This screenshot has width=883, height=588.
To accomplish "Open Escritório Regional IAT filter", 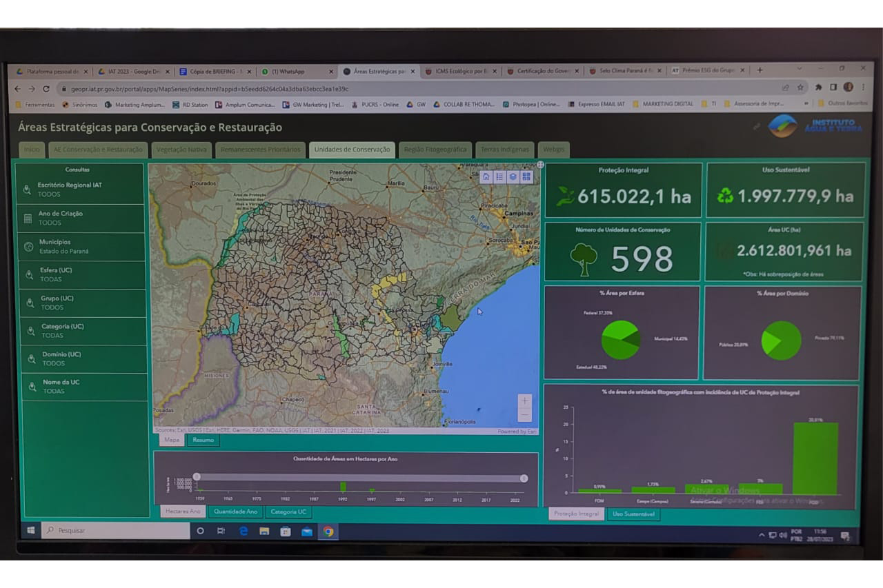I will (81, 190).
